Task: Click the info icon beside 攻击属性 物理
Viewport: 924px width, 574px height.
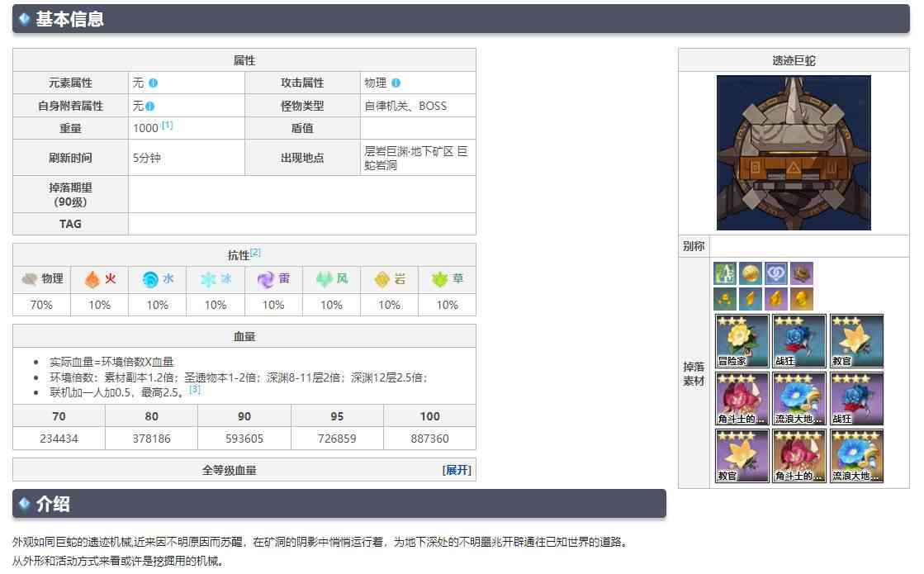Action: pyautogui.click(x=395, y=83)
